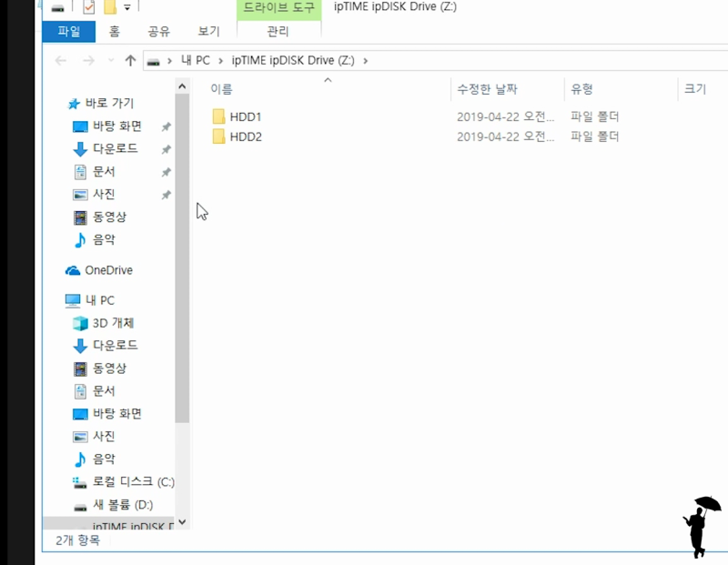Open Customize Quick Access Toolbar dropdown
Image resolution: width=728 pixels, height=565 pixels.
(x=127, y=7)
